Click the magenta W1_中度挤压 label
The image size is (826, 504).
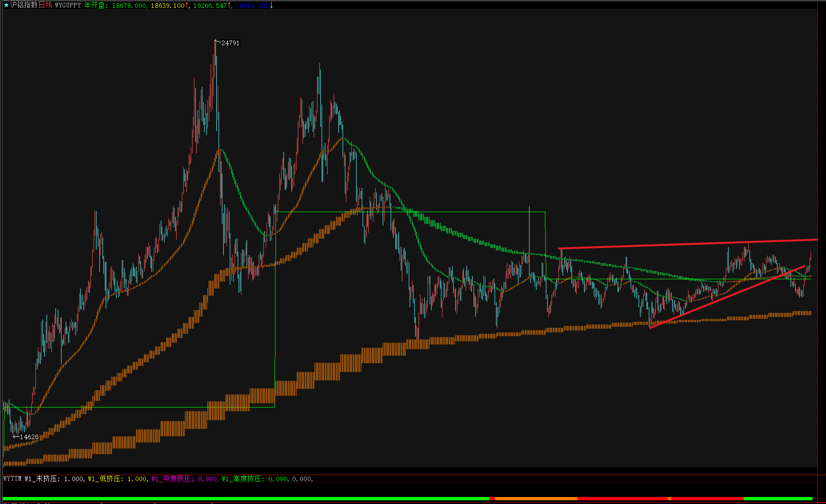click(171, 479)
